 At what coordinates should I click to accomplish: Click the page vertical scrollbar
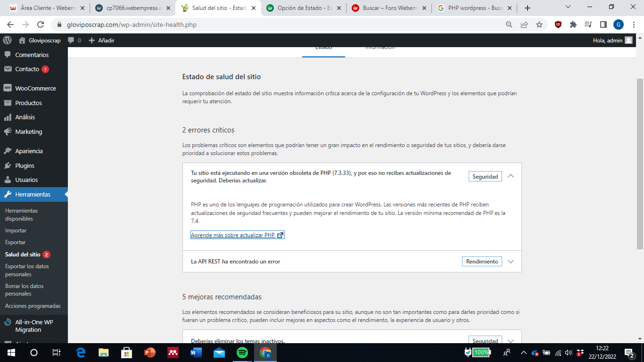pyautogui.click(x=640, y=164)
